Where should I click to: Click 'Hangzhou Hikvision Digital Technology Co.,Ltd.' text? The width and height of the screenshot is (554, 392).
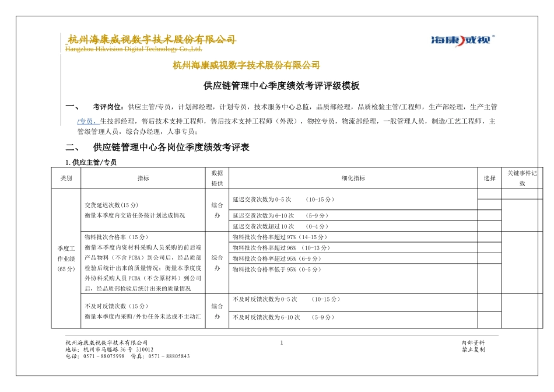(134, 49)
